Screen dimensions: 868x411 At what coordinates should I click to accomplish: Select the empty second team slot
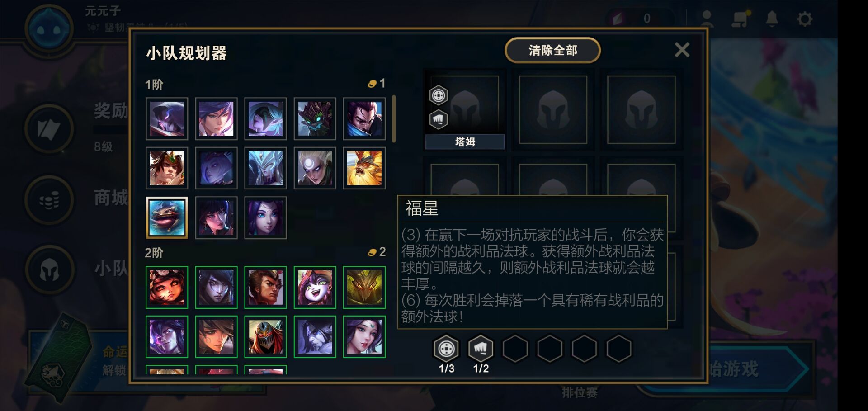coord(553,109)
